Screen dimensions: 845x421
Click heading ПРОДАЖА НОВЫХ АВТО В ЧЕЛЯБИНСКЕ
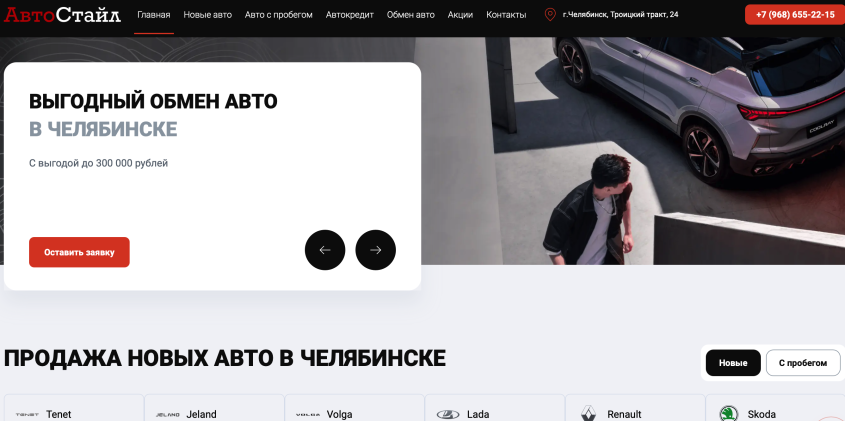[x=225, y=358]
